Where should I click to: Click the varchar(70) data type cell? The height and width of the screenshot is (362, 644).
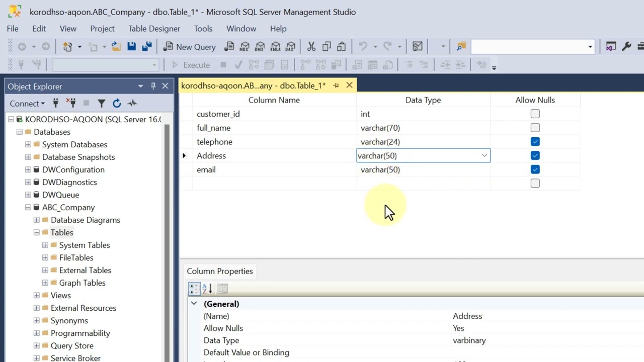(423, 128)
